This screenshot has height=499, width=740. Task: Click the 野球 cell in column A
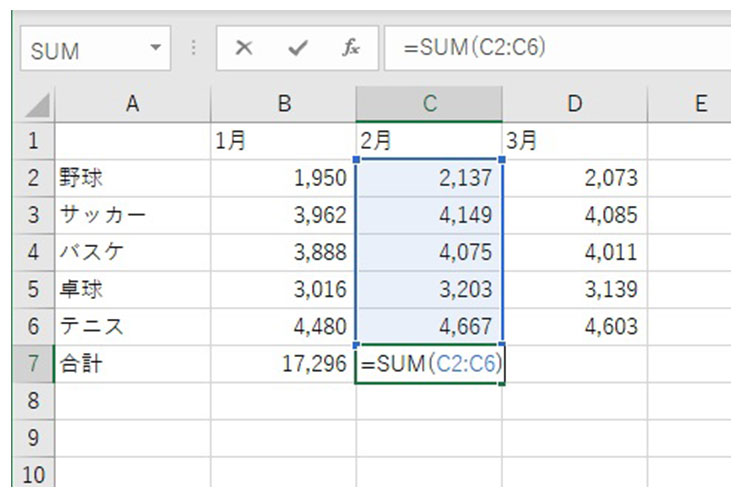click(132, 179)
